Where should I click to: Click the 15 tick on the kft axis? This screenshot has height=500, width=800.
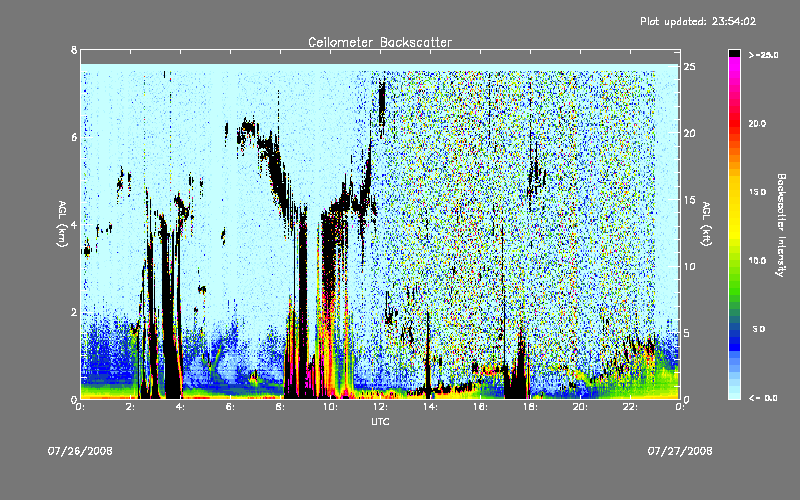690,200
